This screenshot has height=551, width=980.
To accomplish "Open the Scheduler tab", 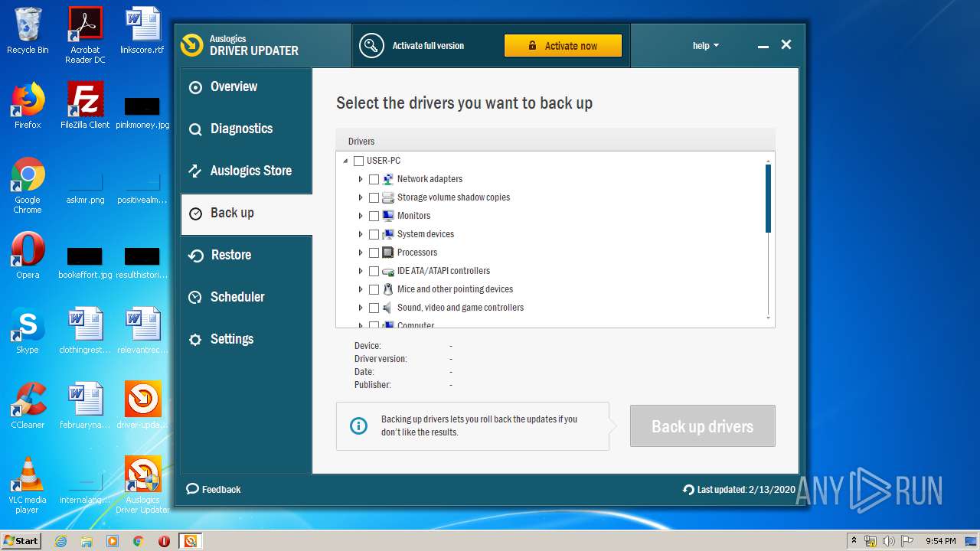I will click(246, 298).
